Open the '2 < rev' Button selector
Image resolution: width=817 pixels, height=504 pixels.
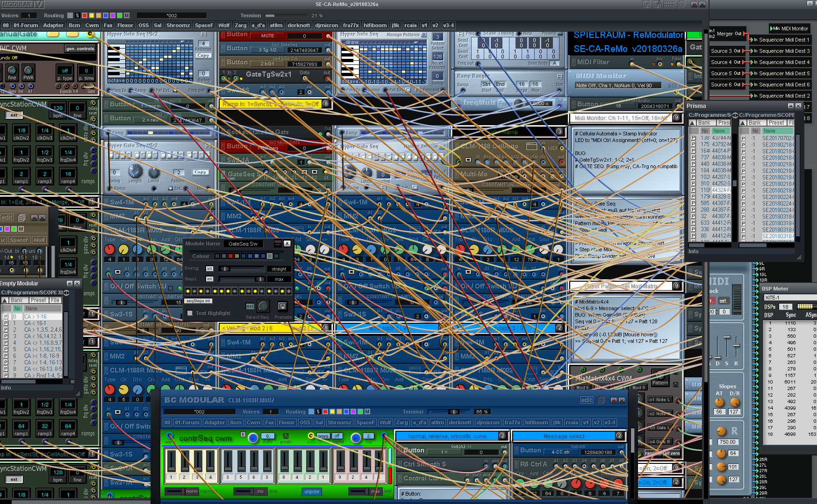[150, 120]
